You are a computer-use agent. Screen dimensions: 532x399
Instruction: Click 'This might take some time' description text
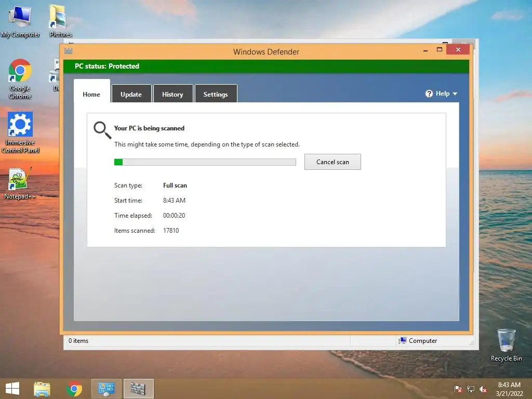coord(207,144)
